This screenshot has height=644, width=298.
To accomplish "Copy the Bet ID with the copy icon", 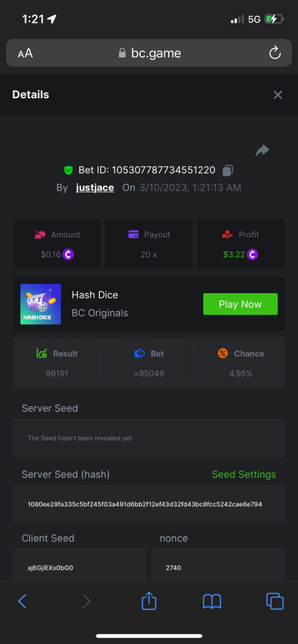I will [x=228, y=171].
